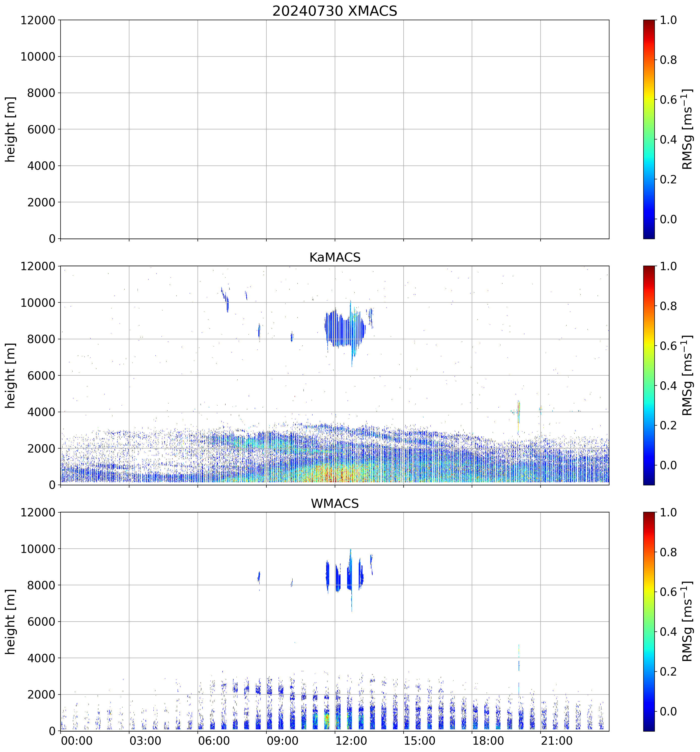Click the 'height [m]' label of WMACS panel
This screenshot has width=700, height=752.
10,622
